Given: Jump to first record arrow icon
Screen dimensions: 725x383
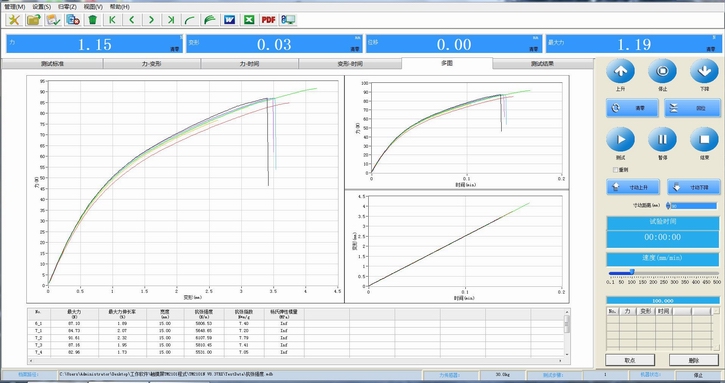Looking at the screenshot, I should (x=112, y=19).
